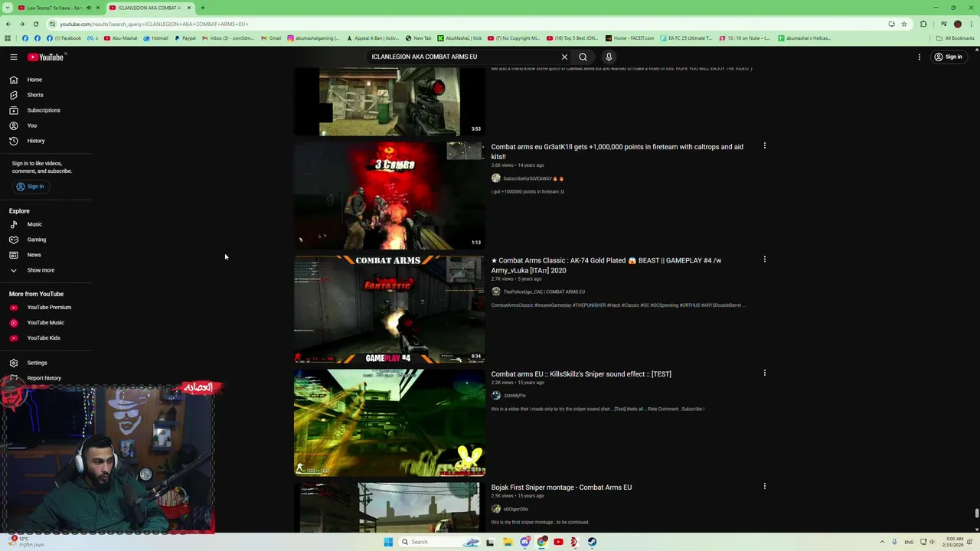This screenshot has width=980, height=551.
Task: Bookmark this page with the star icon
Action: click(x=904, y=24)
